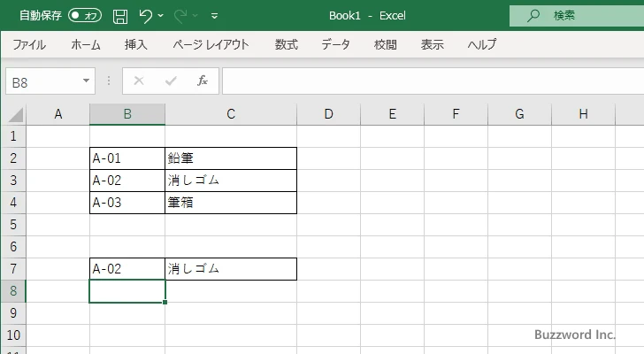Select column F header

click(x=456, y=114)
